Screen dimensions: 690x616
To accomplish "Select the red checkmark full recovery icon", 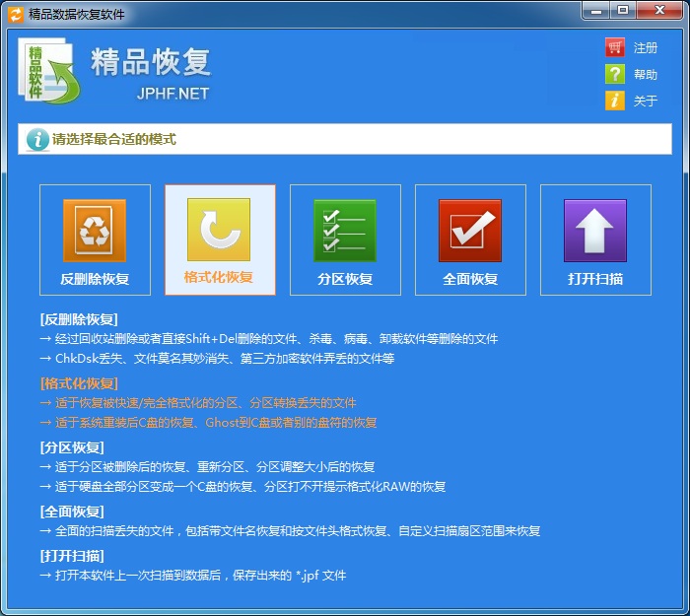I will click(470, 231).
